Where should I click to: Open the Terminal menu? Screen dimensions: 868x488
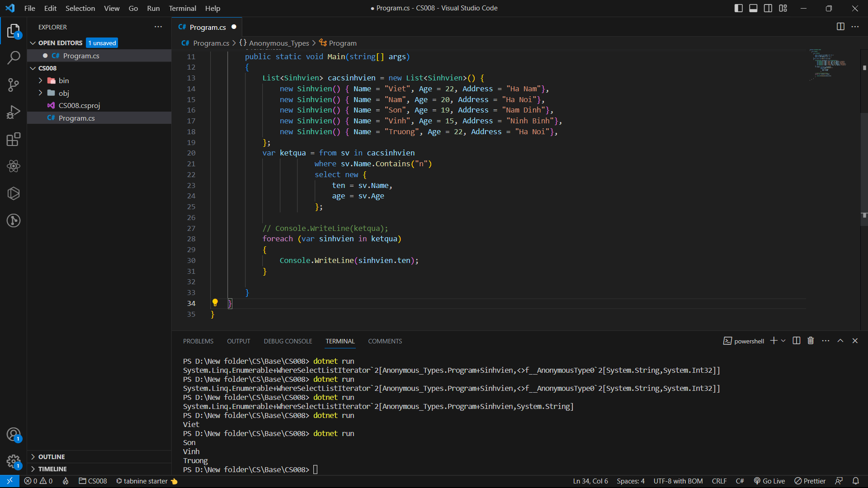coord(182,8)
